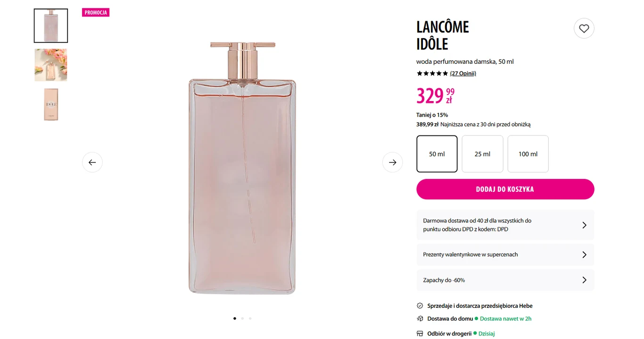
Task: Click the store icon beside Odbiór w drogerii
Action: click(x=419, y=333)
